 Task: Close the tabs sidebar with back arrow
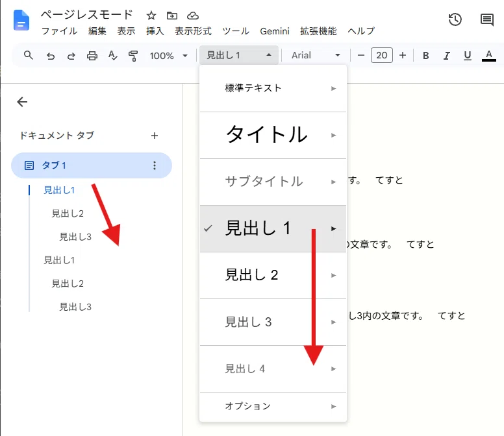[22, 102]
